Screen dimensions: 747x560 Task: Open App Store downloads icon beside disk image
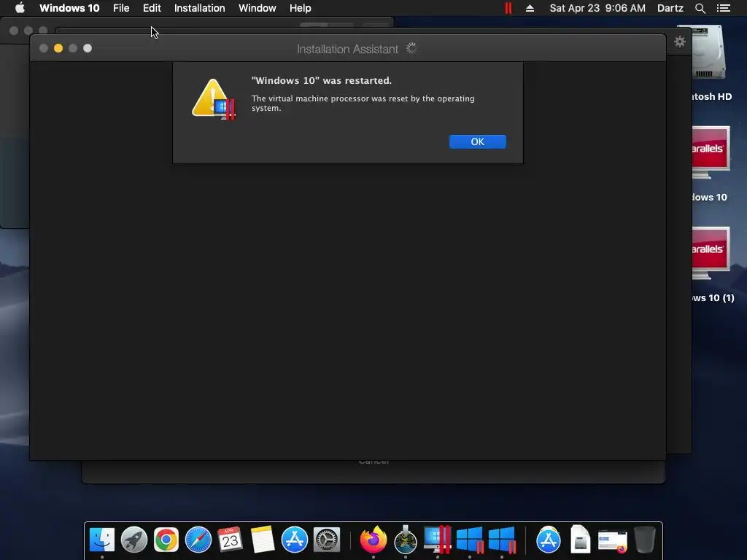click(x=549, y=540)
